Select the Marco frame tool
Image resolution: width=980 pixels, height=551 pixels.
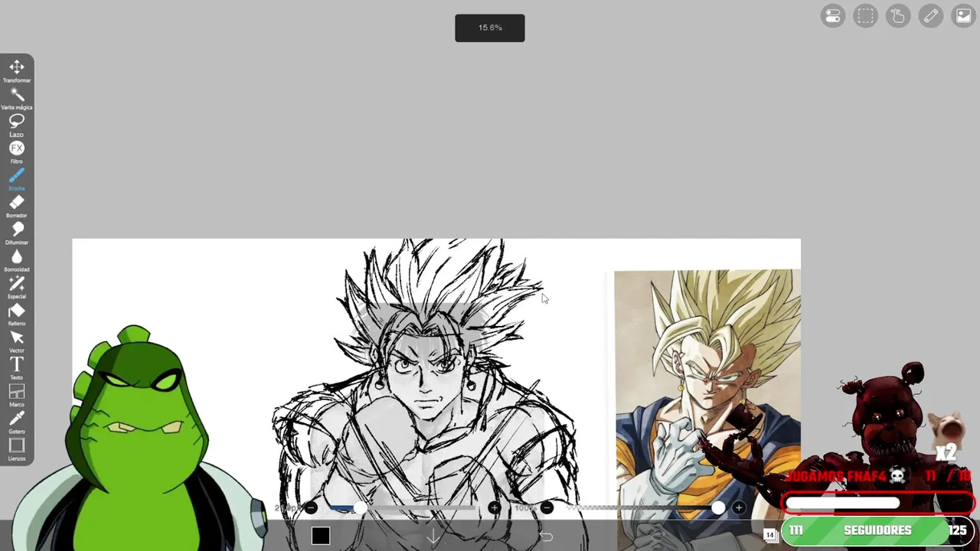[17, 396]
